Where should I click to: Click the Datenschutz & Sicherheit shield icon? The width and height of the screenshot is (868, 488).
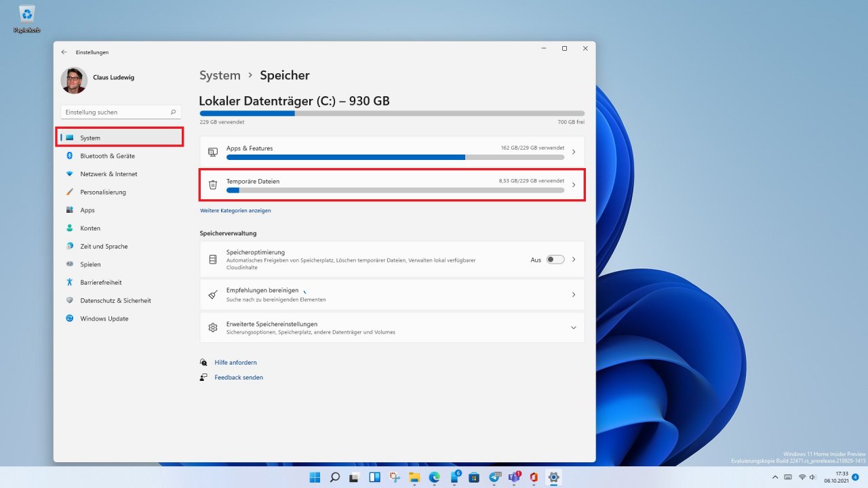click(x=69, y=300)
